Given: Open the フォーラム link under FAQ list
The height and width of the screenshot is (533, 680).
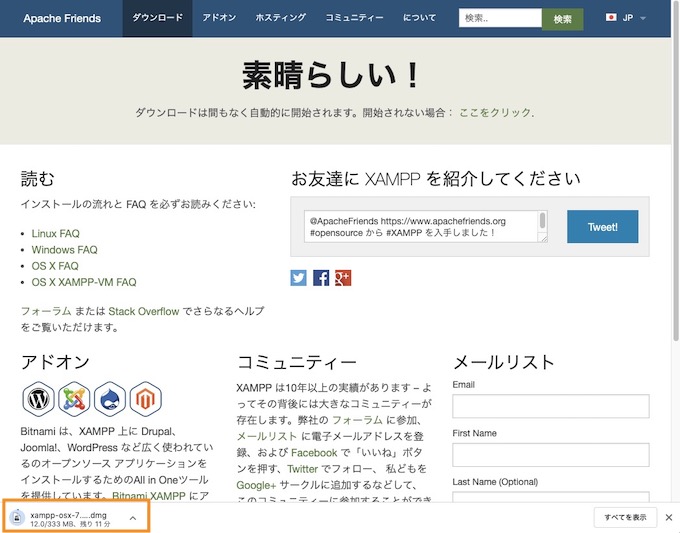Looking at the screenshot, I should click(46, 311).
